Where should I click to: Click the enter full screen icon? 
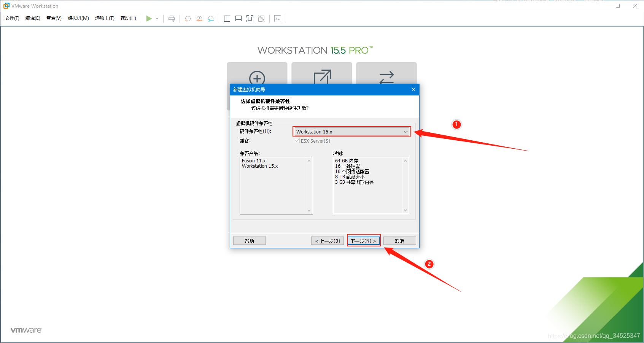point(250,19)
